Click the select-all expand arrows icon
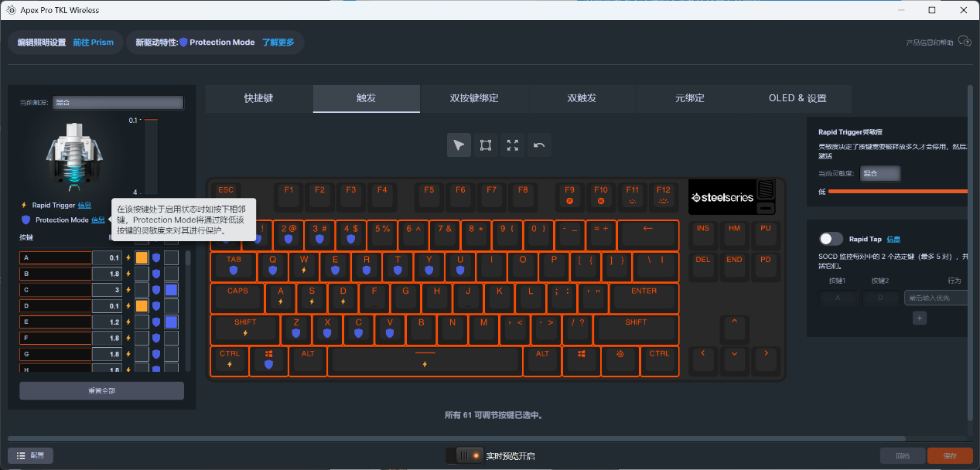980x470 pixels. pyautogui.click(x=512, y=145)
